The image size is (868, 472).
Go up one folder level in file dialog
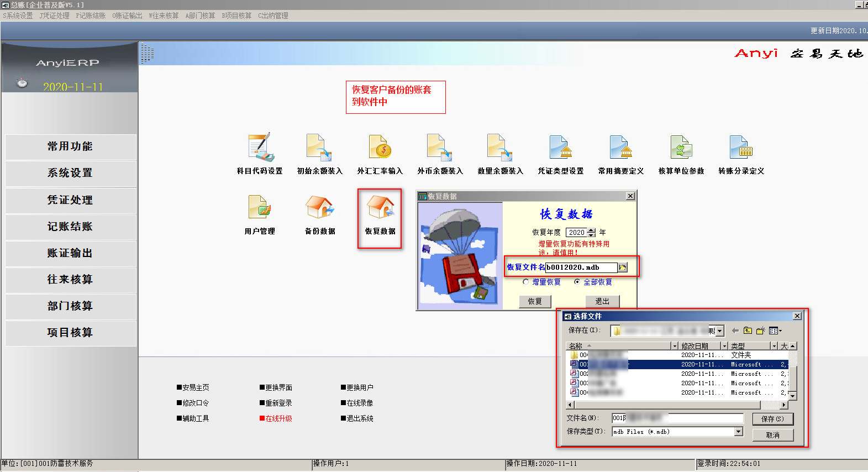[748, 331]
